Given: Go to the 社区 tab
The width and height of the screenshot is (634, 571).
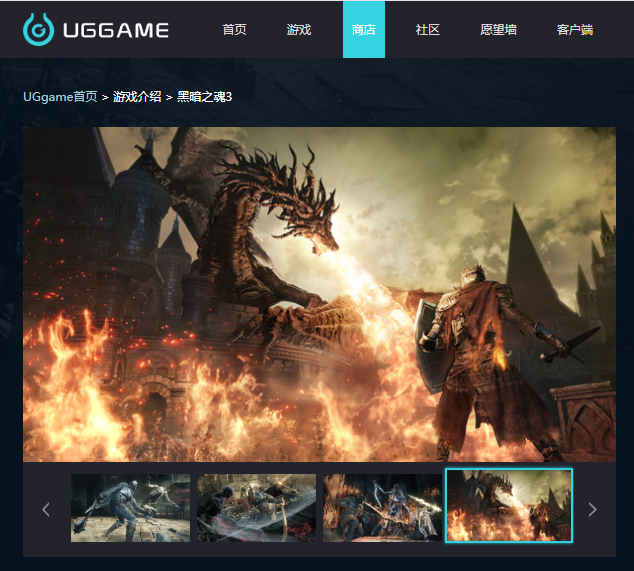Looking at the screenshot, I should 427,30.
